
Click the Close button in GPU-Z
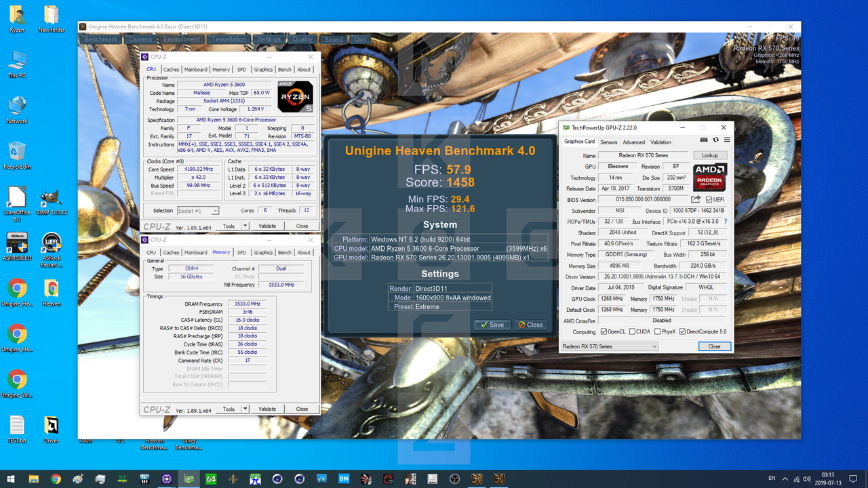pyautogui.click(x=715, y=346)
